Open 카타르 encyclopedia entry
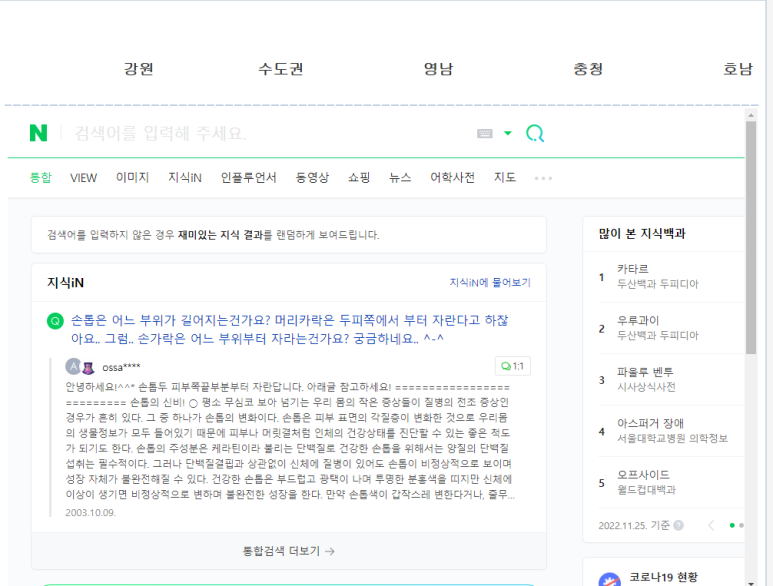773x586 pixels. pyautogui.click(x=632, y=269)
